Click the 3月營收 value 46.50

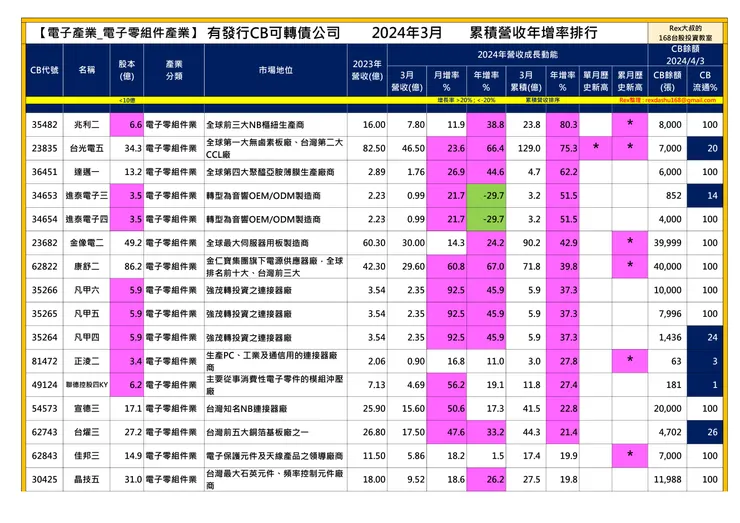pos(413,148)
